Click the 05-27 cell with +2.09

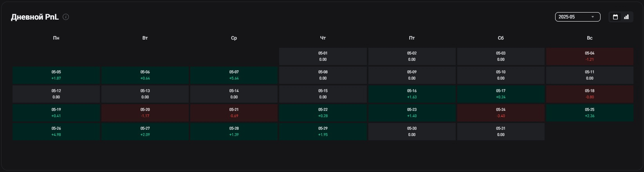tap(145, 132)
